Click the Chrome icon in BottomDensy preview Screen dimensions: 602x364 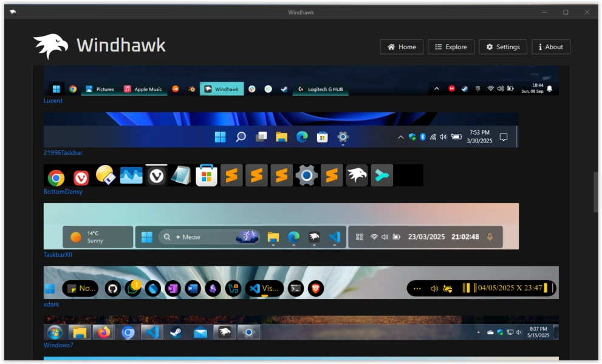click(x=56, y=178)
